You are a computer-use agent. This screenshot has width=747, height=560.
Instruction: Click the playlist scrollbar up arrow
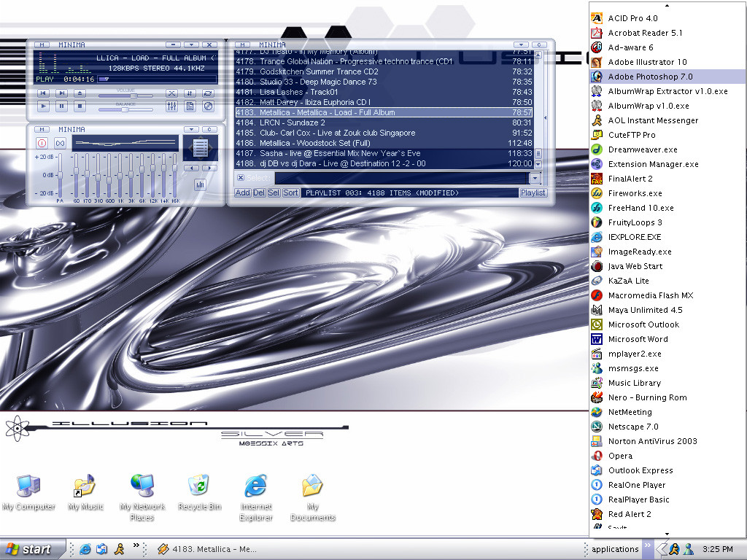click(538, 55)
